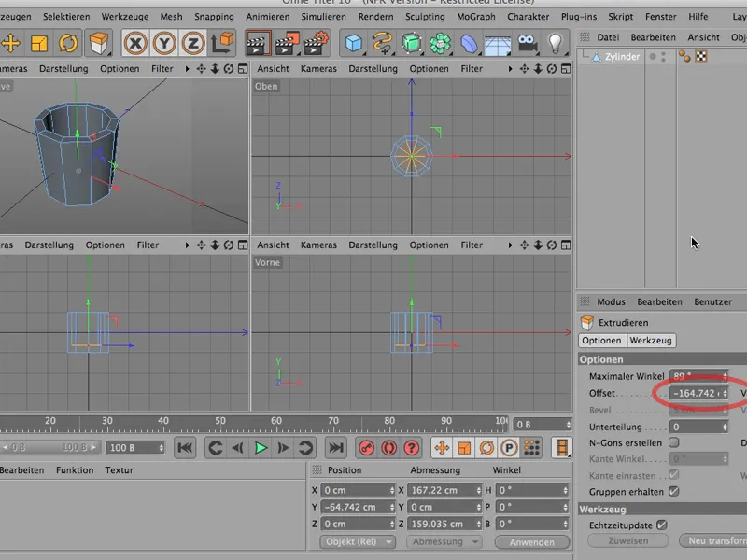The width and height of the screenshot is (747, 560).
Task: Click the Unterteilung value stepper
Action: (725, 427)
